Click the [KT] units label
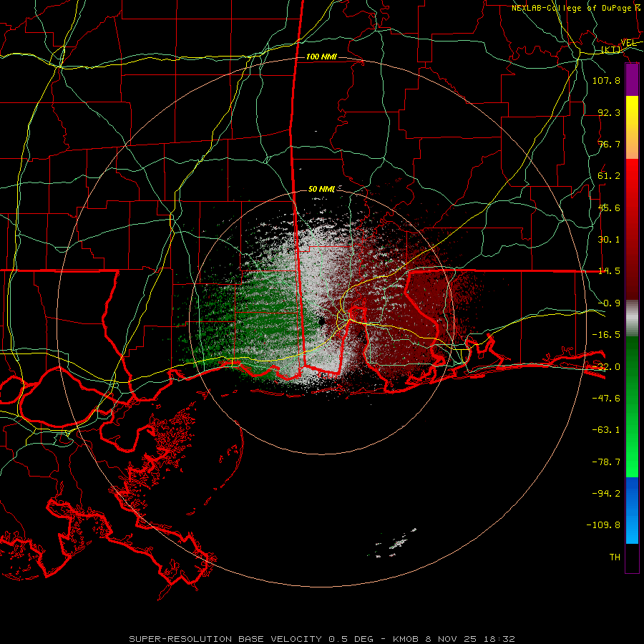Screen dimensions: 644x644 click(x=611, y=50)
